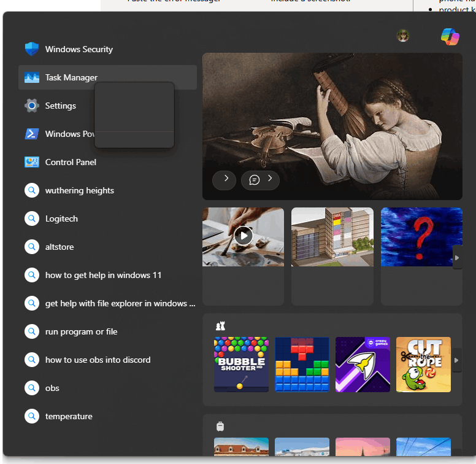Open Bubble Shooter HD game
476x464 pixels.
pos(241,365)
